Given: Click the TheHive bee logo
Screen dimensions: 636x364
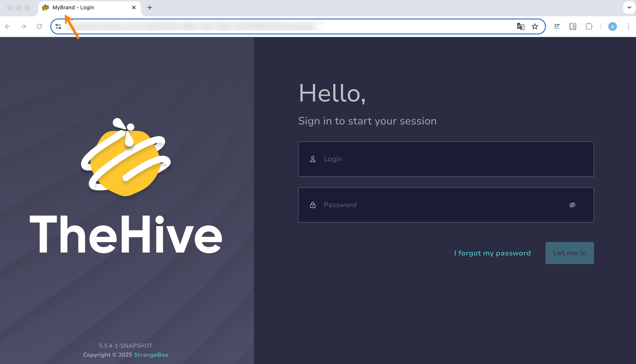Looking at the screenshot, I should (126, 157).
